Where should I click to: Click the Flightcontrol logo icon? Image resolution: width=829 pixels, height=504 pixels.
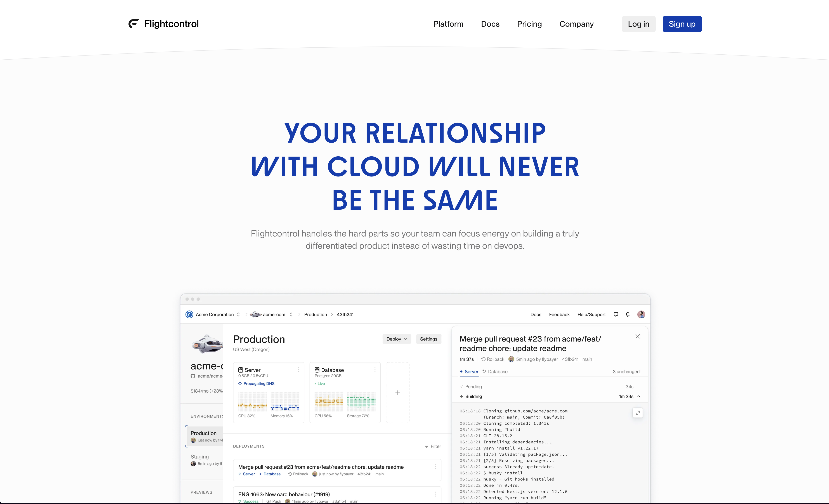coord(134,24)
